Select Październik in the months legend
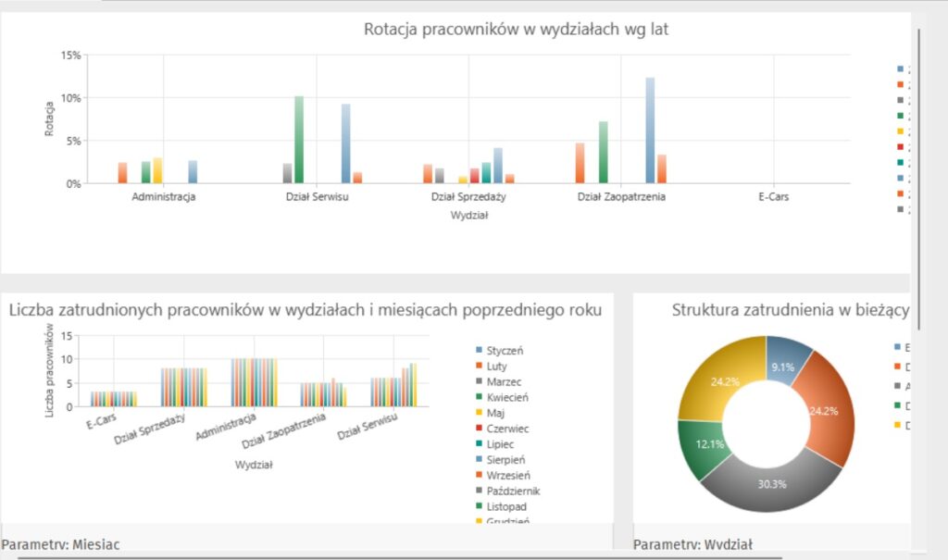 point(513,491)
